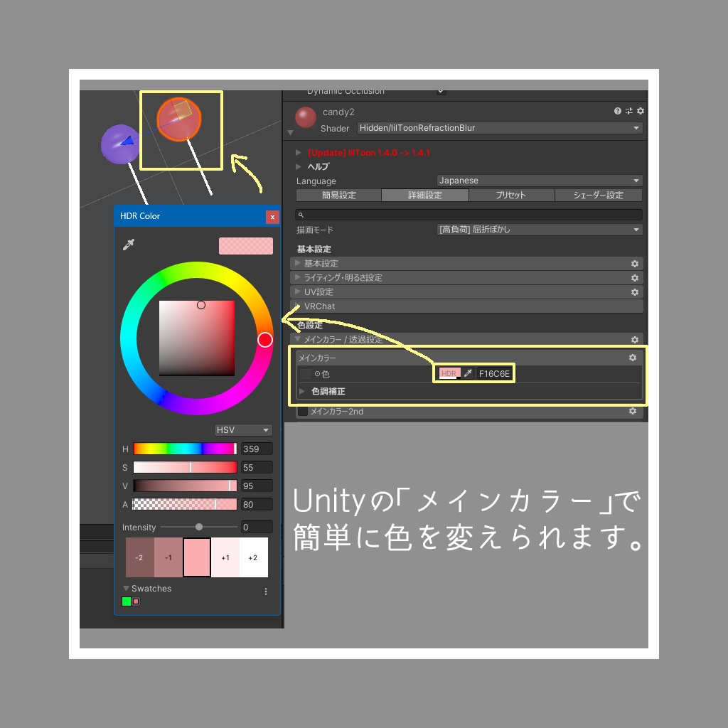Expand the UV設定 foldout
This screenshot has height=728, width=728.
(x=298, y=291)
